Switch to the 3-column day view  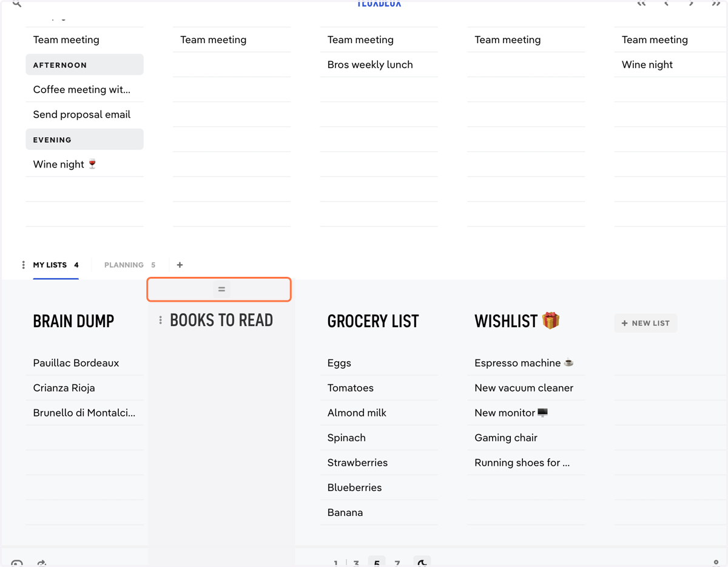point(356,563)
